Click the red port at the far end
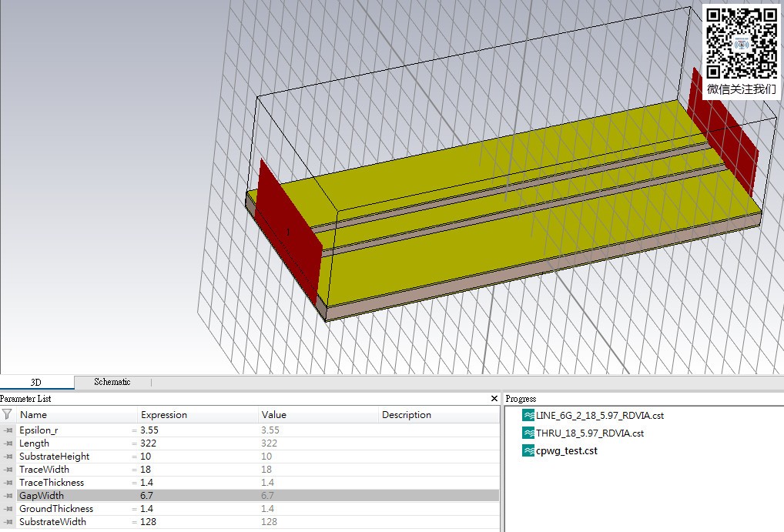784x532 pixels. [x=722, y=131]
